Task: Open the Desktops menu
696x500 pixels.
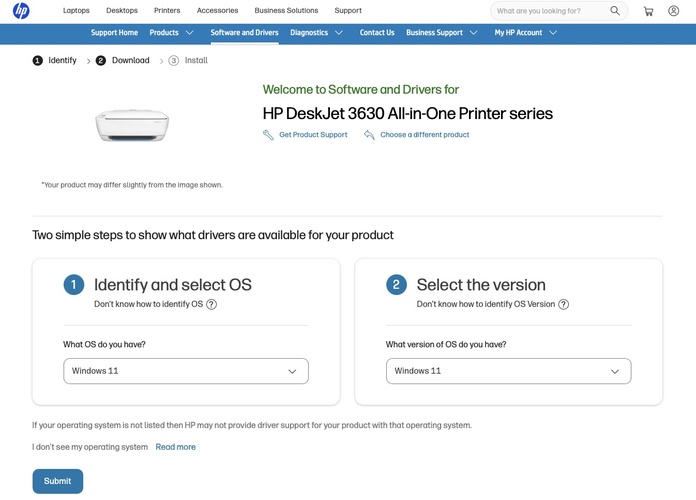Action: 122,10
